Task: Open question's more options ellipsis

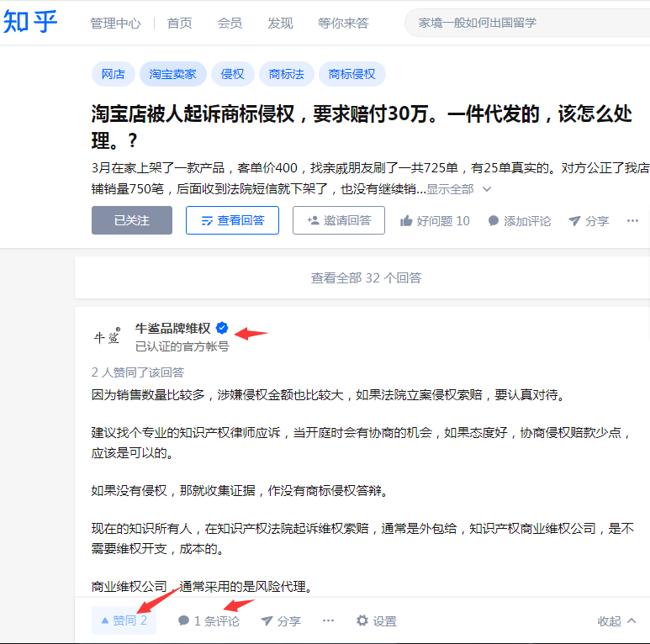Action: (632, 221)
